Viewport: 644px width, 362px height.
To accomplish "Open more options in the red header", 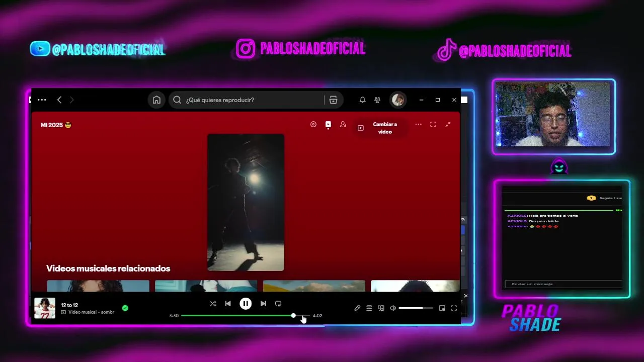I will pos(418,124).
